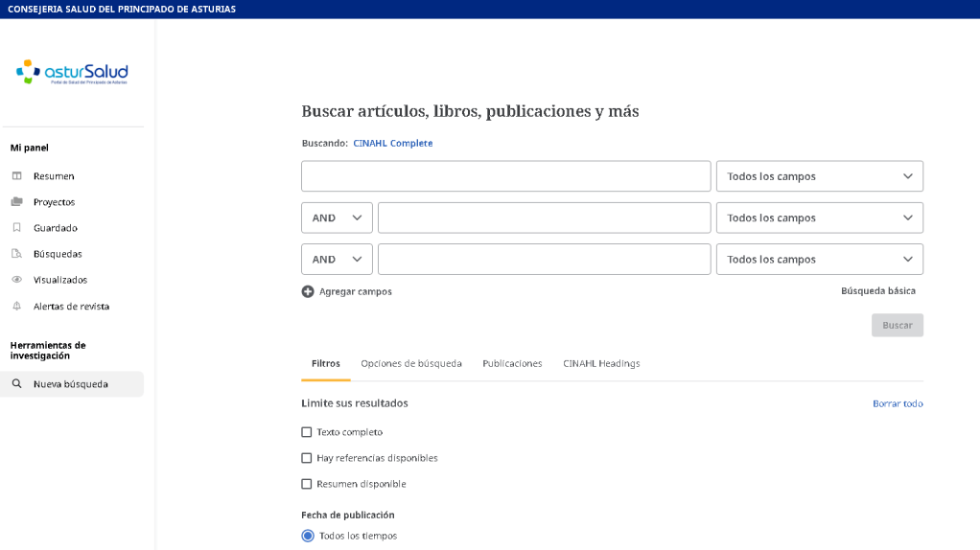Click the Guardado bookmark icon
The height and width of the screenshot is (550, 980).
pyautogui.click(x=16, y=228)
